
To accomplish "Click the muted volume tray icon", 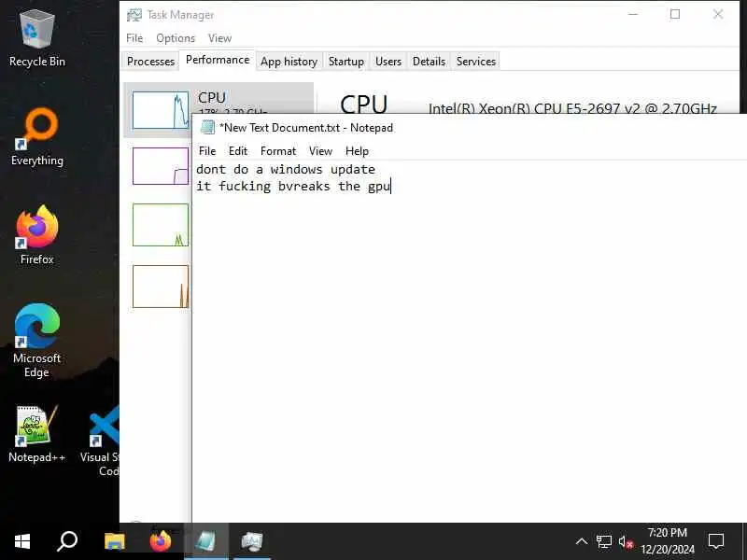I will pos(626,541).
